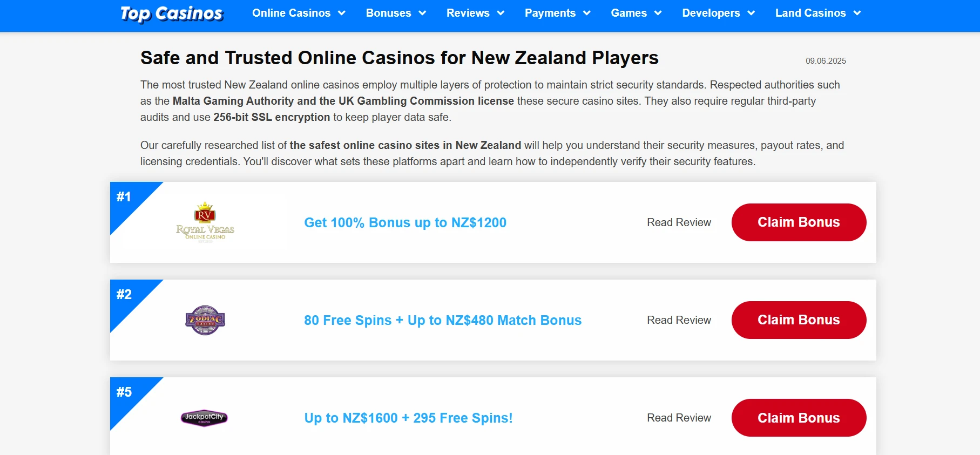
Task: Expand the Developers menu chevron
Action: (x=751, y=13)
